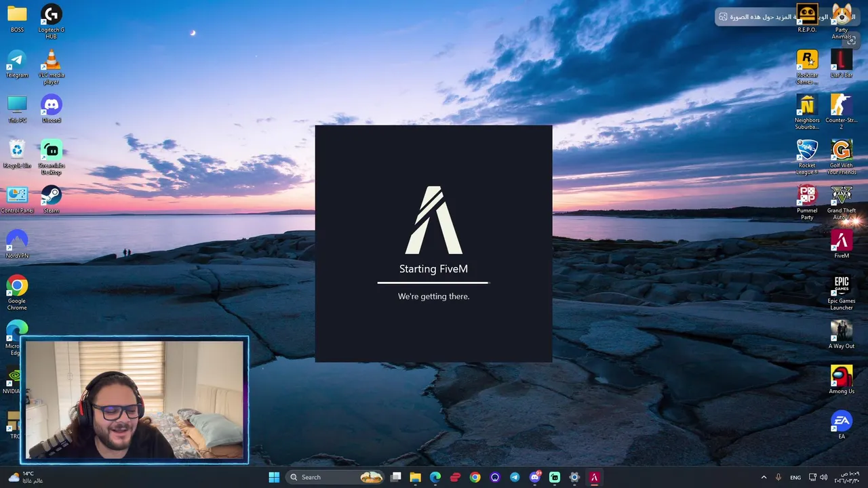Open Telegram from the taskbar

(515, 477)
